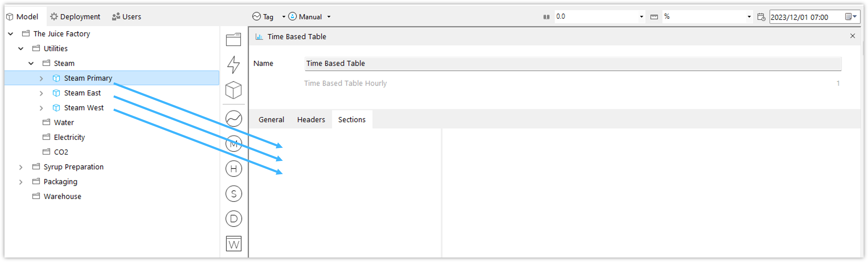Switch to the Headers tab

click(311, 120)
